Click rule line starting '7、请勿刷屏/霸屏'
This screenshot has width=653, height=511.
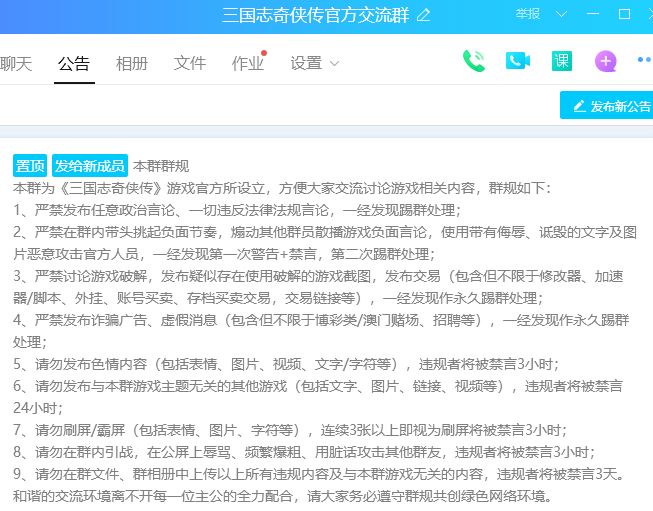pyautogui.click(x=290, y=430)
